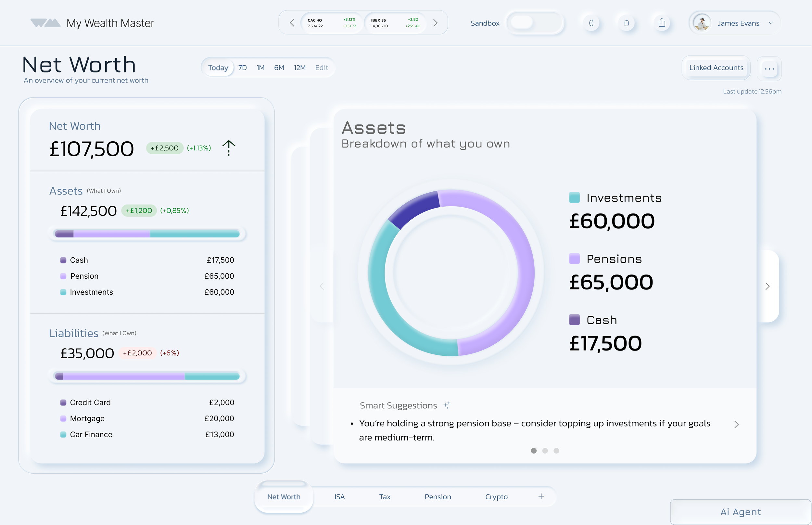Open notifications via the bell icon

pos(626,23)
